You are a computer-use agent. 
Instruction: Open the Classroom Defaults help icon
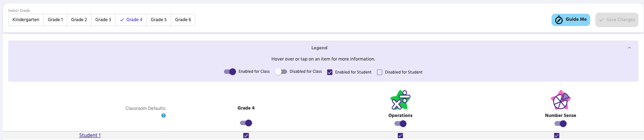(x=163, y=115)
